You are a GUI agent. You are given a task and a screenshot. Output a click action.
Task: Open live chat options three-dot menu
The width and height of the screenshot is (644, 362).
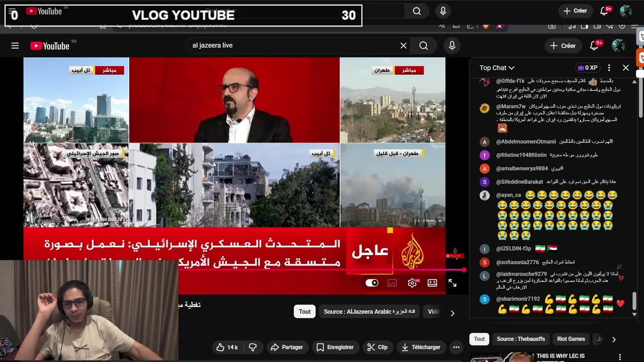point(609,67)
